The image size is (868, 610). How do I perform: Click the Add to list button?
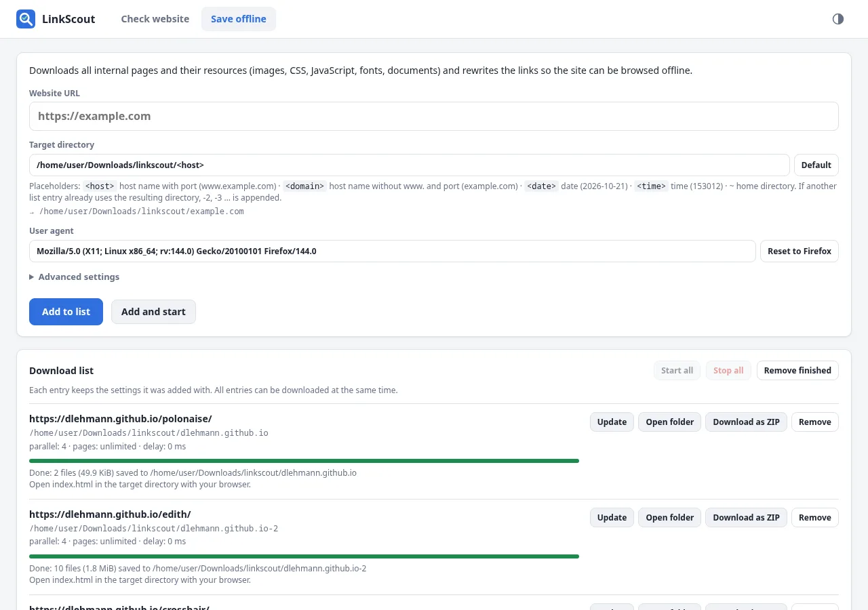pyautogui.click(x=66, y=312)
